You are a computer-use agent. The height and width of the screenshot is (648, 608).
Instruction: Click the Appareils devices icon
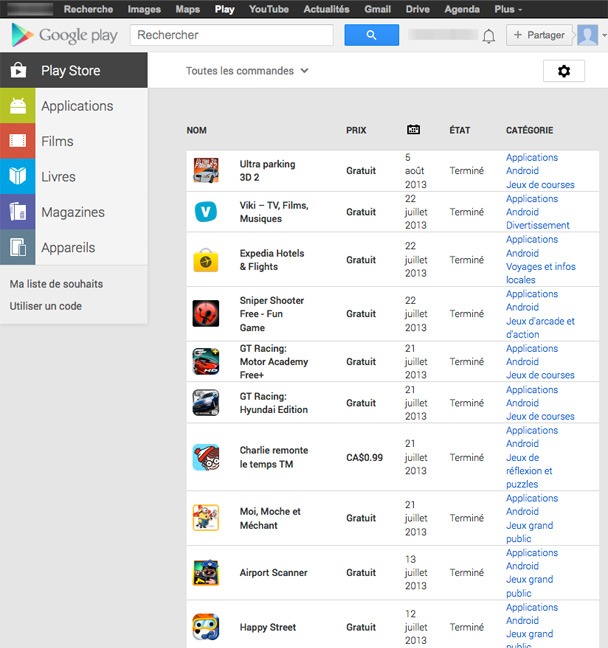(x=18, y=247)
